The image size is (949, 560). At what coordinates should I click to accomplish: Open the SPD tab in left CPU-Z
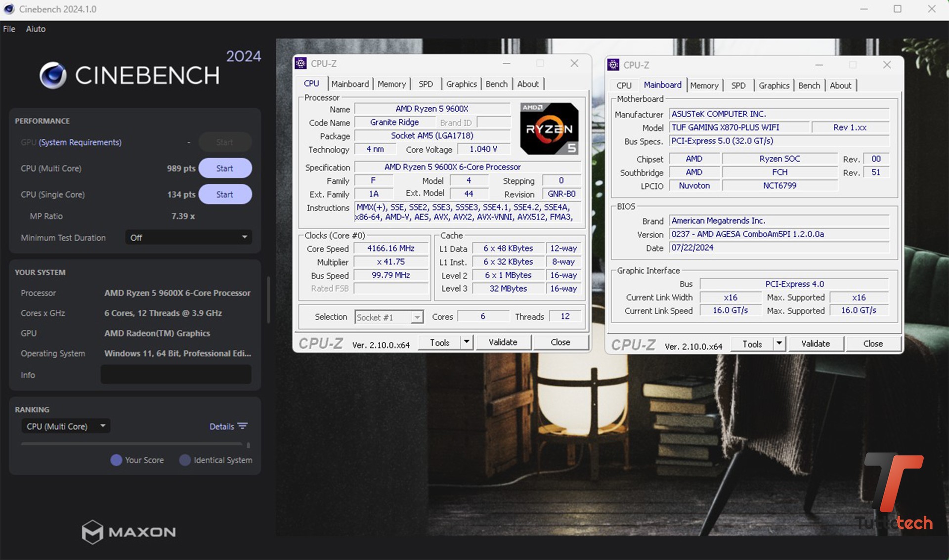coord(424,84)
